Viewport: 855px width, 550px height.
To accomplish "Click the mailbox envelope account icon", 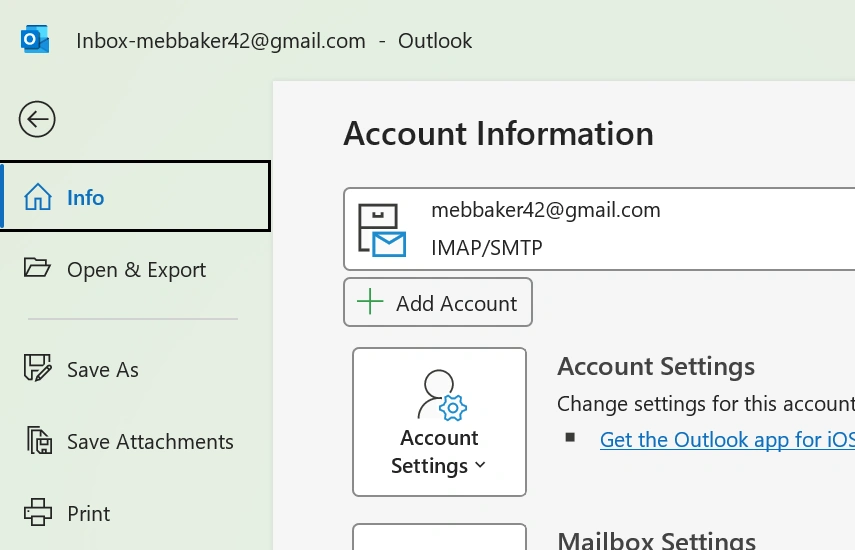I will [382, 229].
